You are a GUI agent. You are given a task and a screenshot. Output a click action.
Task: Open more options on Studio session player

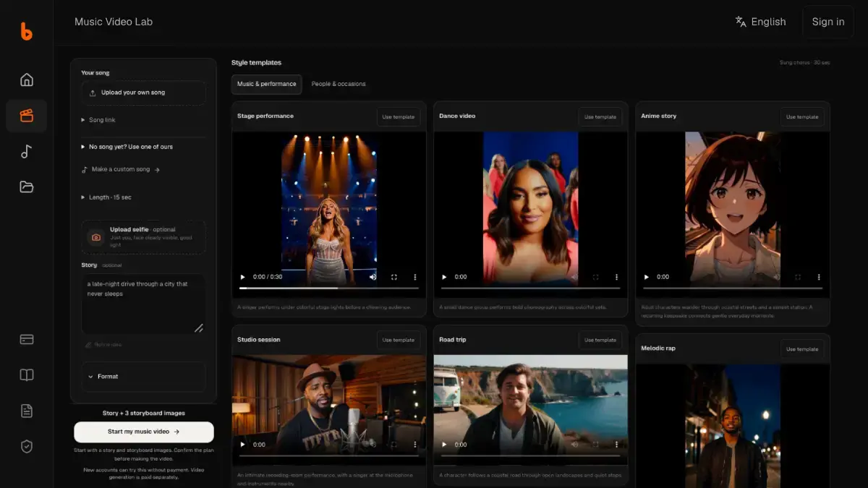[415, 445]
